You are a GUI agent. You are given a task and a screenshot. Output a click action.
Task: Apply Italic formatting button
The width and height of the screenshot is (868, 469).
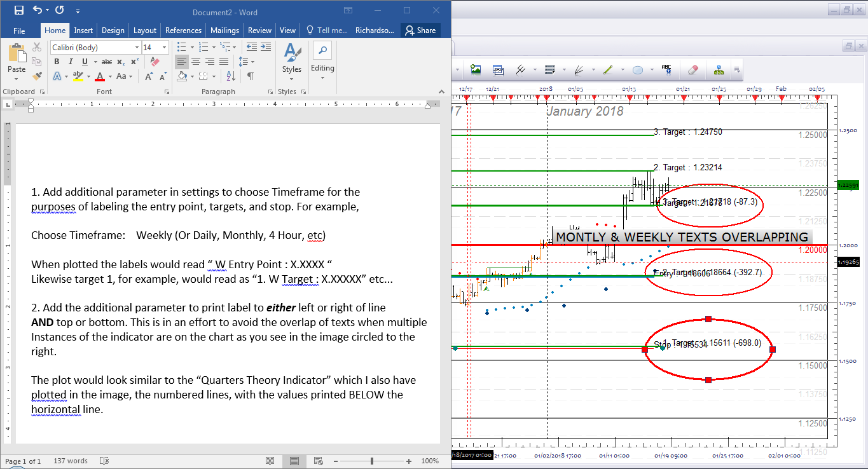click(70, 62)
